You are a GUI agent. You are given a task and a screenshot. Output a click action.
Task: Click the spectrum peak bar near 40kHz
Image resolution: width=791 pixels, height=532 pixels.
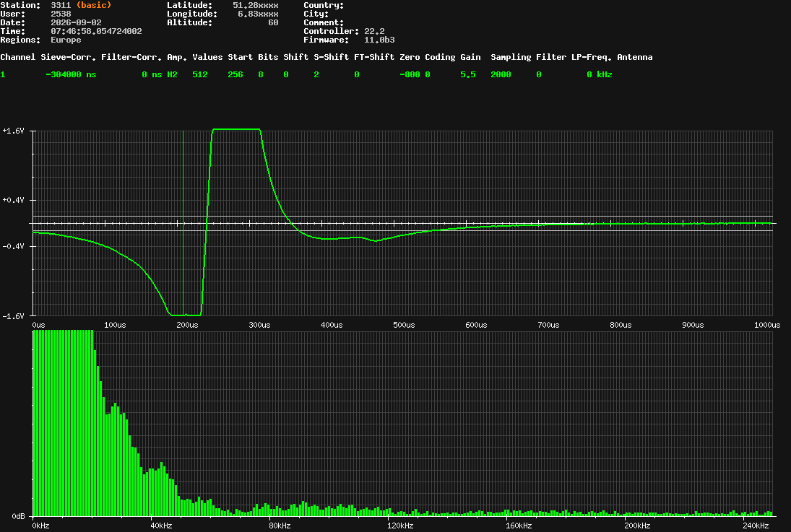pyautogui.click(x=161, y=489)
